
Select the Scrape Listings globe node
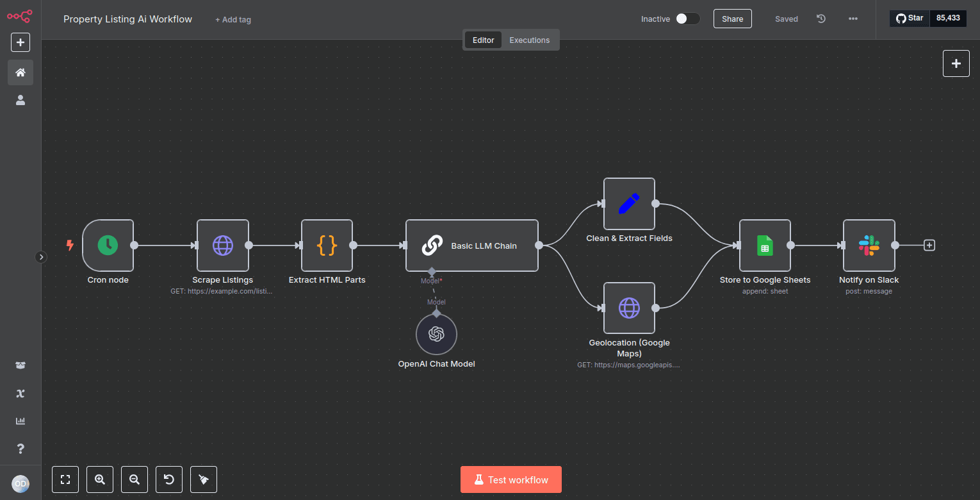pyautogui.click(x=223, y=245)
